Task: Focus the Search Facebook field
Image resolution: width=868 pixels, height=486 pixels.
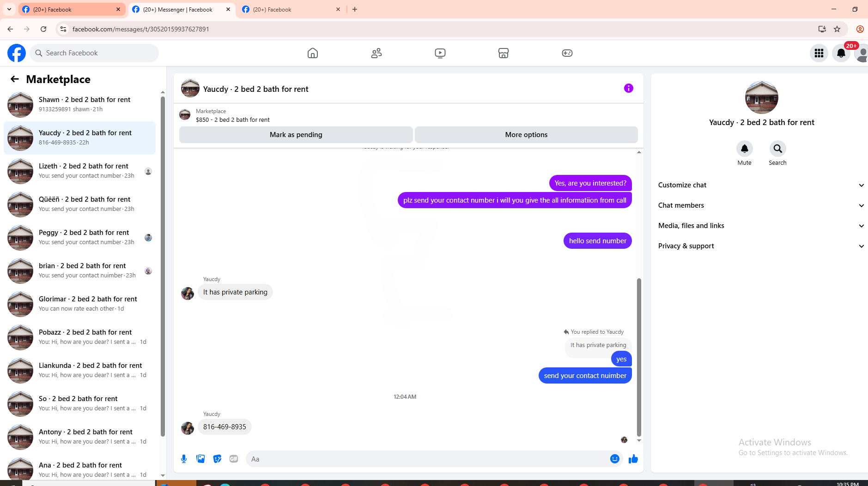Action: tap(94, 53)
